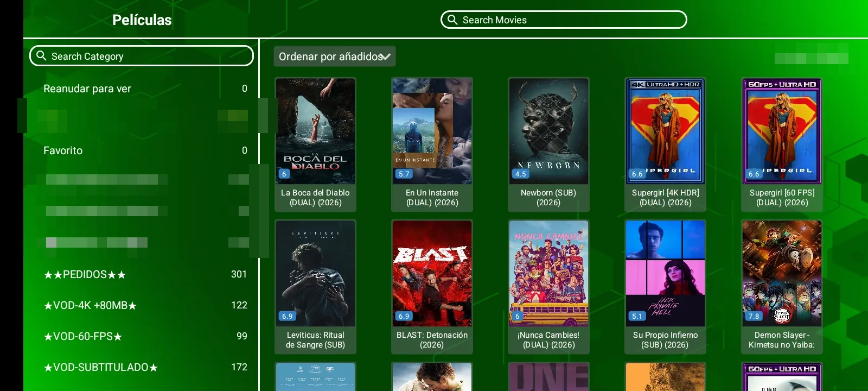Focus the Search Movies field
The height and width of the screenshot is (391, 868).
[x=564, y=20]
